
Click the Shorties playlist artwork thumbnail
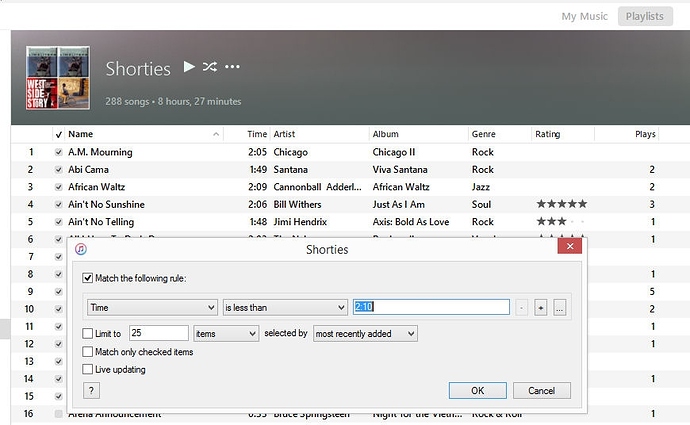(x=58, y=77)
